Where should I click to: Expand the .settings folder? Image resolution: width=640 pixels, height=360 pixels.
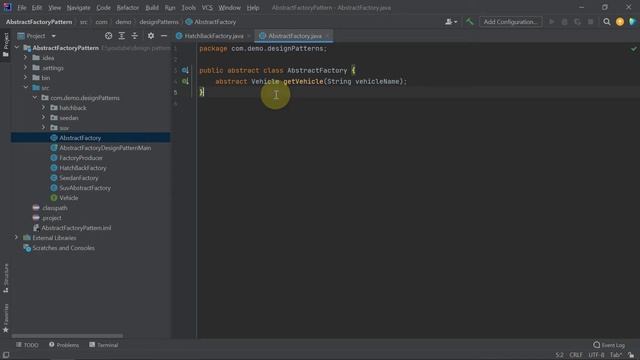pos(26,68)
